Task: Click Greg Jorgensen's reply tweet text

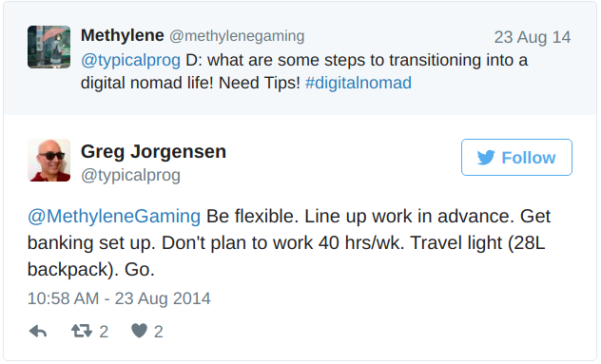Action: 289,243
